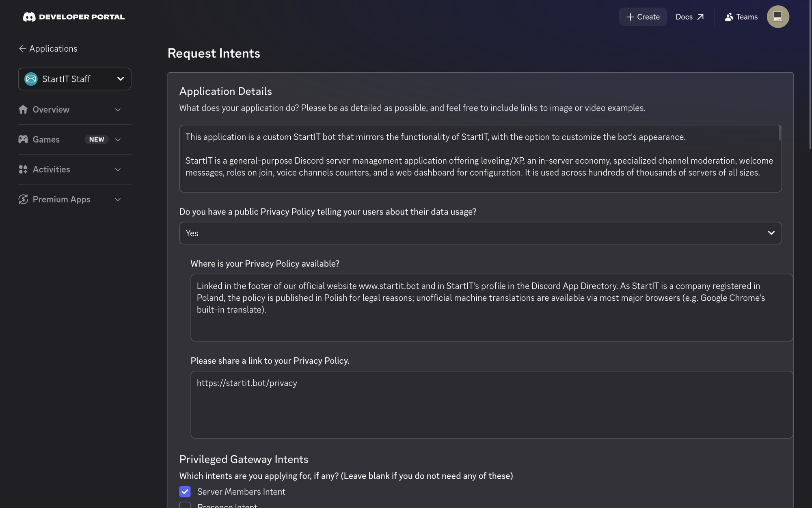812x508 pixels.
Task: Click the Privacy Policy availability text area
Action: click(x=492, y=308)
